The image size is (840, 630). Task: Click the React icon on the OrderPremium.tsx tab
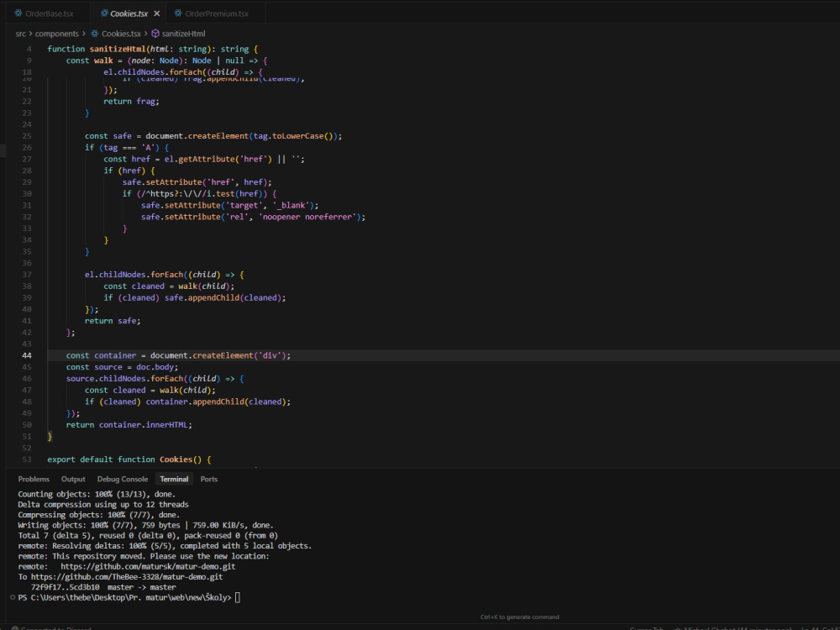click(178, 13)
